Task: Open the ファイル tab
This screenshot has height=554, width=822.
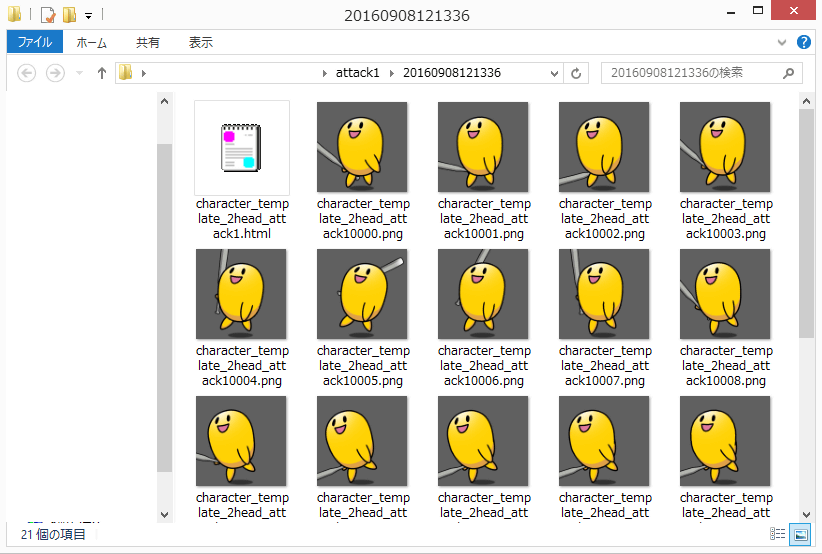Action: tap(35, 42)
